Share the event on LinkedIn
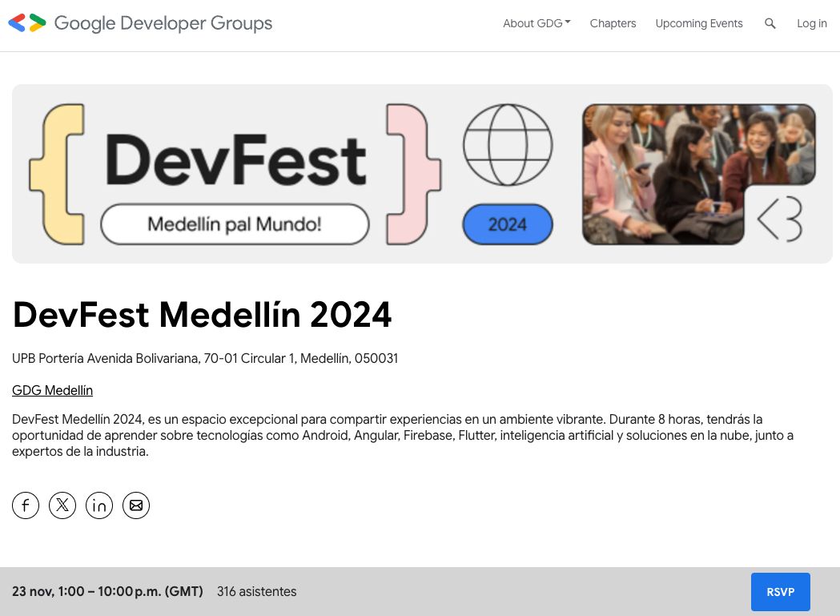Viewport: 840px width, 616px height. [x=99, y=505]
